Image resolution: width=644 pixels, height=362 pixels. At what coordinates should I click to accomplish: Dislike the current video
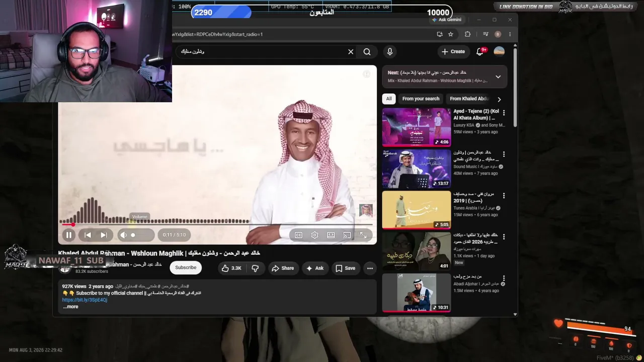pyautogui.click(x=255, y=268)
